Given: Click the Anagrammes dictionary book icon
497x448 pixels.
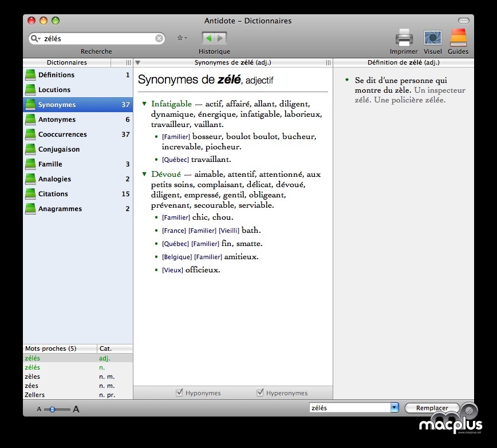Looking at the screenshot, I should 30,209.
